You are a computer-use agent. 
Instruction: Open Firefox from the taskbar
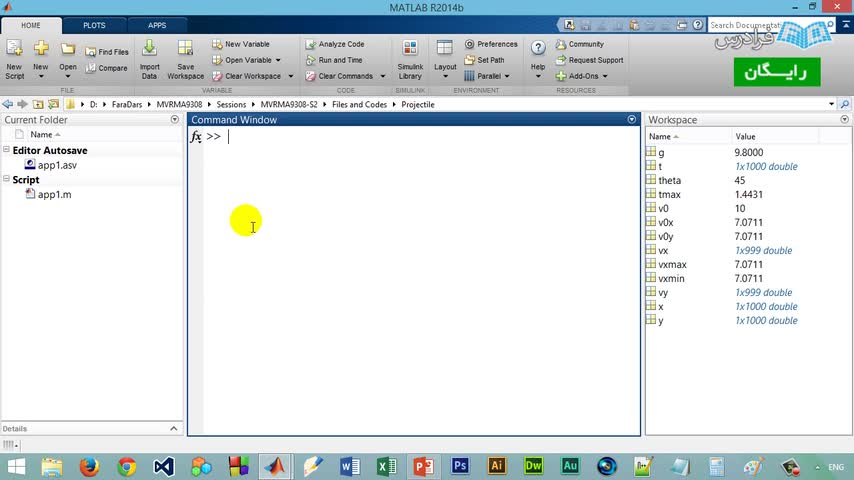tap(89, 467)
